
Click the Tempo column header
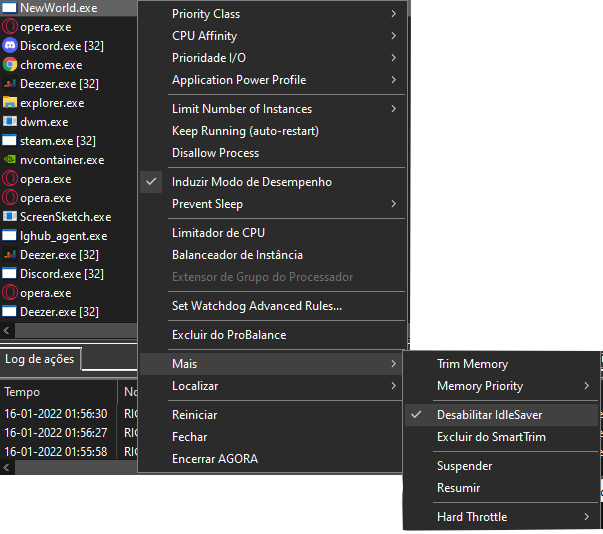[x=58, y=392]
